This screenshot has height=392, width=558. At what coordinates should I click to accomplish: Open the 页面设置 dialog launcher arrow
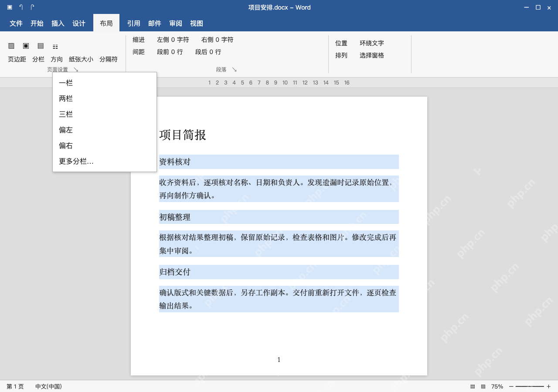pos(76,69)
